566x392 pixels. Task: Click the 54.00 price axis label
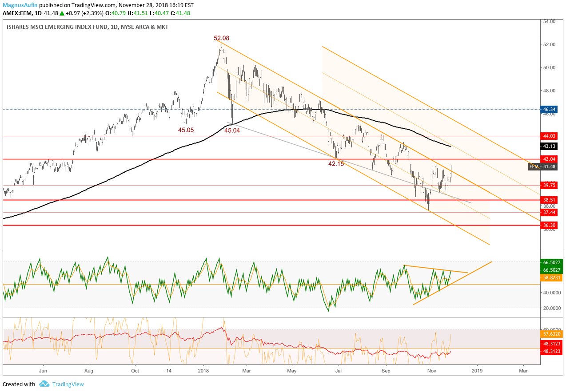pos(549,21)
